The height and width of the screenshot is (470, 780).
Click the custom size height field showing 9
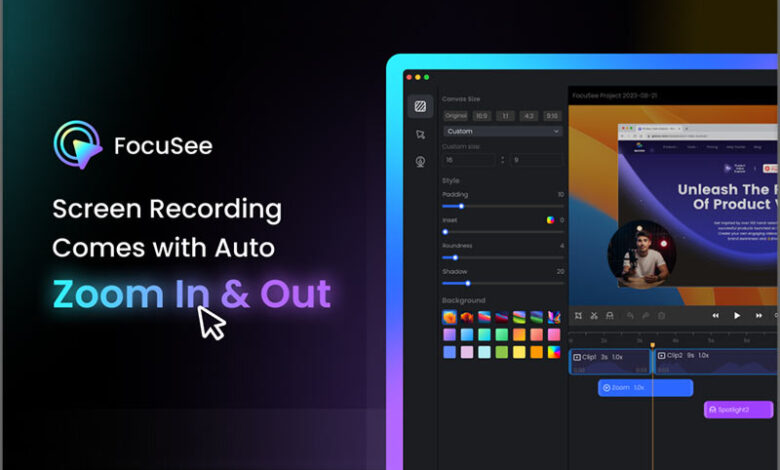pyautogui.click(x=537, y=160)
